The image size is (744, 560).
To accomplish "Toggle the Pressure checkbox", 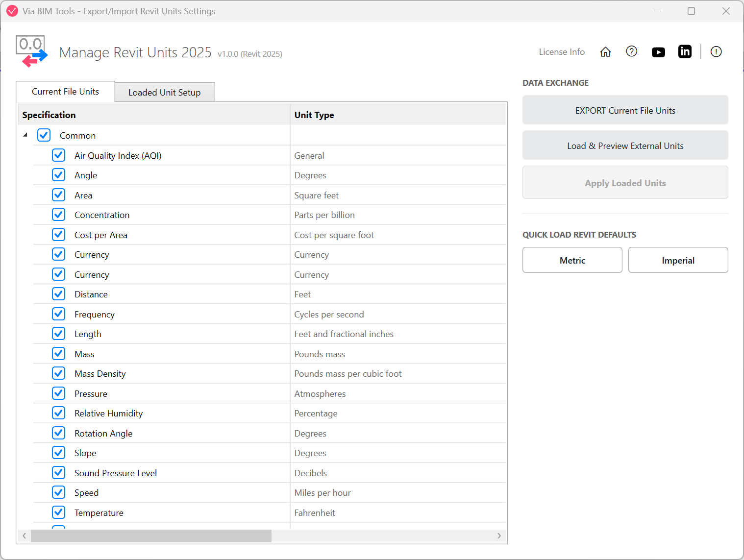I will tap(58, 393).
